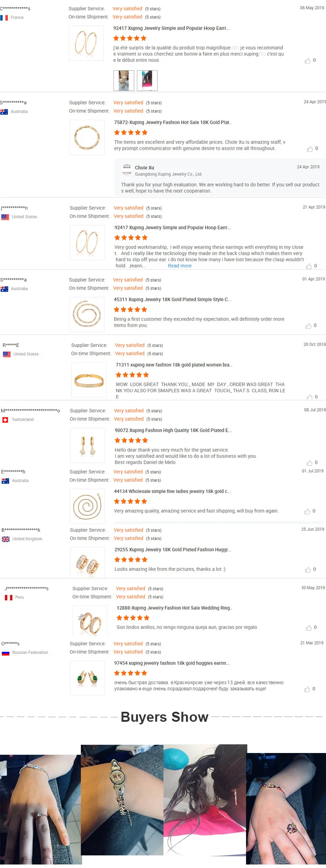Image resolution: width=326 pixels, height=868 pixels.
Task: Like the 24 Apr 2019 Australia review
Action: pyautogui.click(x=310, y=149)
